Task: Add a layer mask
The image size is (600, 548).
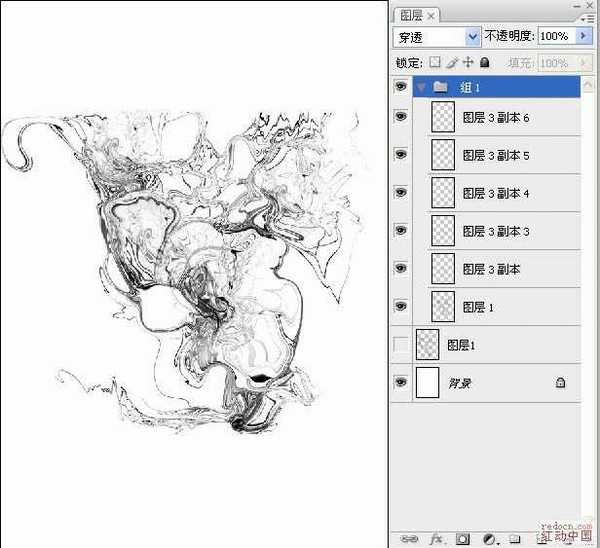Action: click(x=462, y=538)
